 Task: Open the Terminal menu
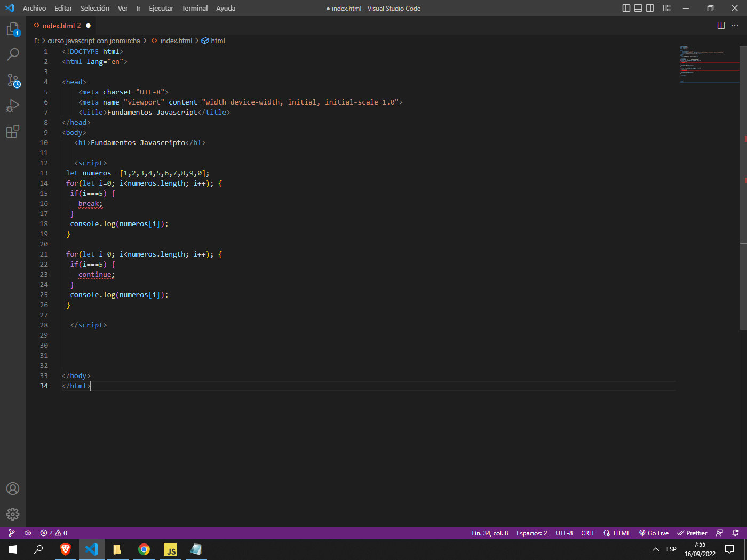(195, 8)
